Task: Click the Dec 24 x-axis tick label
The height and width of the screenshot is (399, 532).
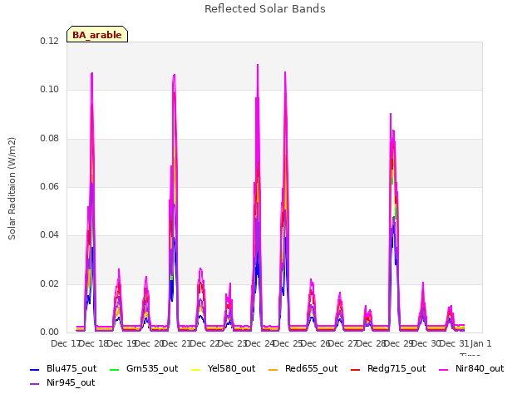Action: click(259, 343)
